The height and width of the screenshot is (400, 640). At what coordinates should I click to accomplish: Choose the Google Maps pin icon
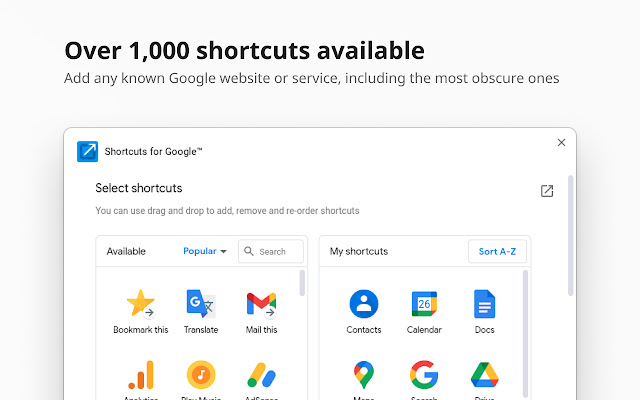point(364,375)
